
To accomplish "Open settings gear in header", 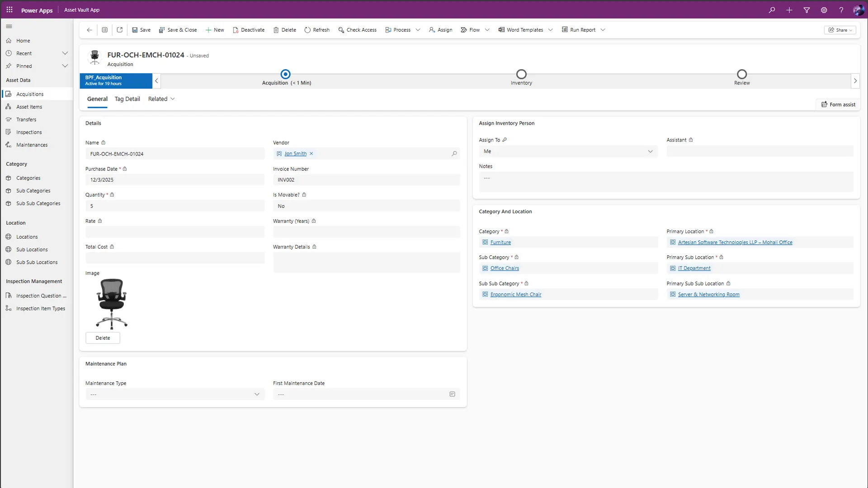I will (x=824, y=10).
